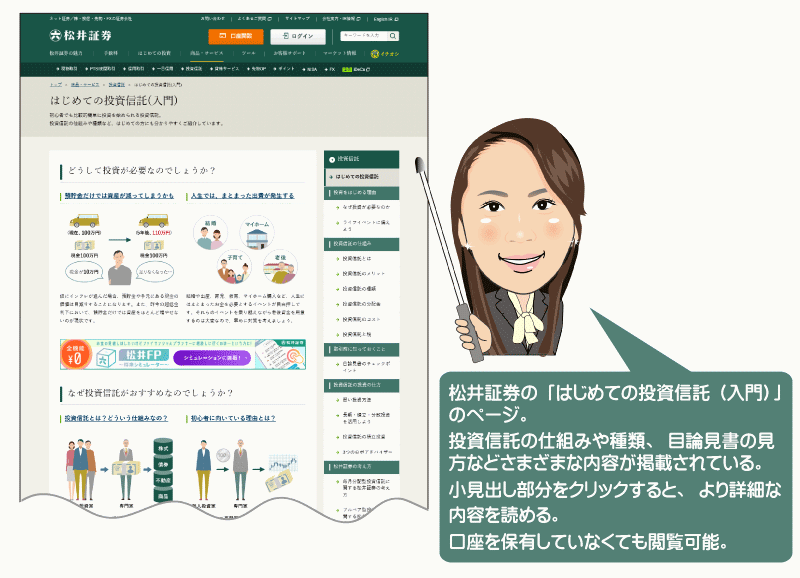Click the yellow car 現在 100万円 illustration
800x578 pixels.
tap(84, 221)
